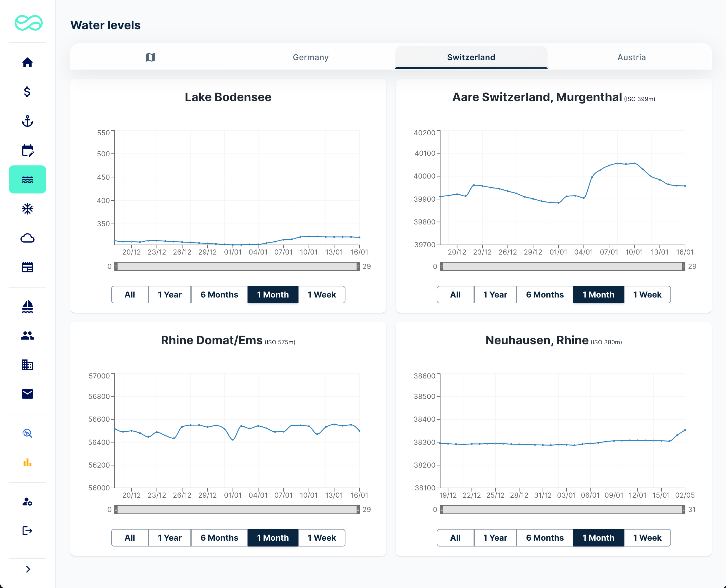726x588 pixels.
Task: Click the dollar sign pricing icon
Action: (27, 92)
